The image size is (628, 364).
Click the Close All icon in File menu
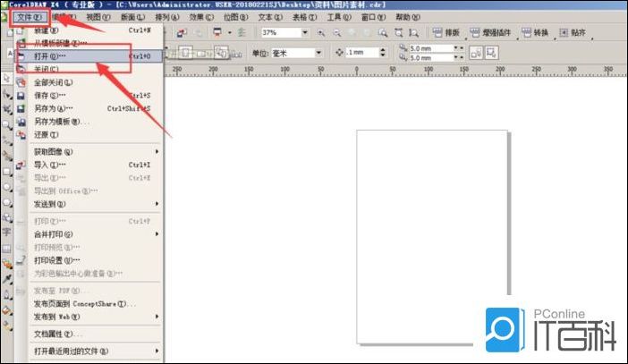click(21, 82)
